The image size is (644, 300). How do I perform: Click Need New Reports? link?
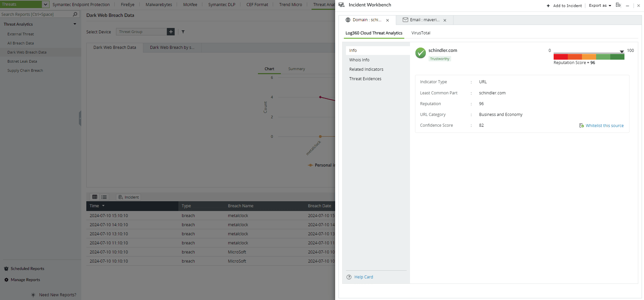(58, 295)
